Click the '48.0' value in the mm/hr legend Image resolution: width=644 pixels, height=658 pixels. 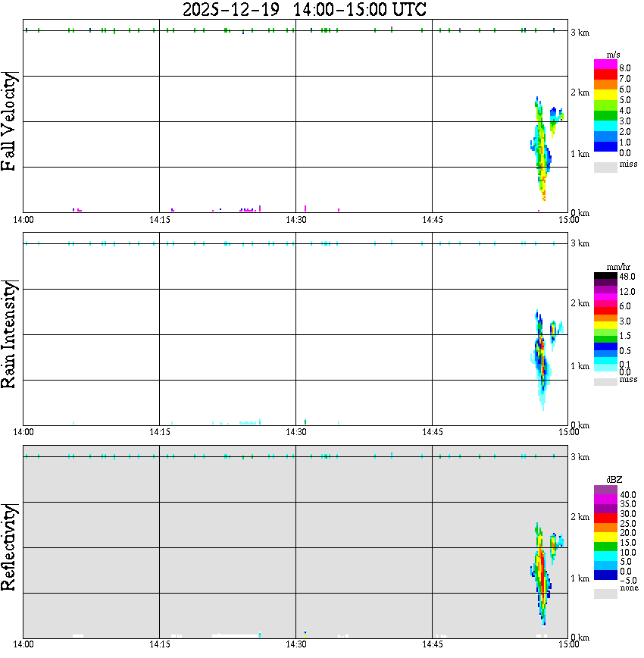(x=627, y=277)
